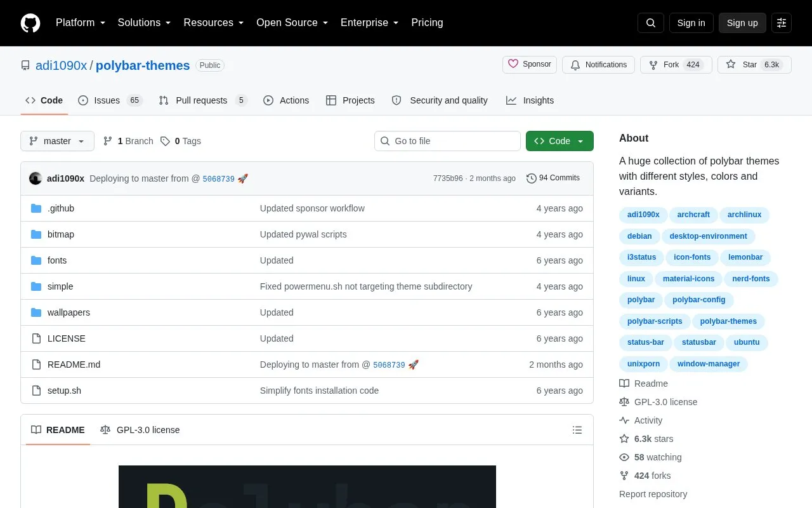Click the Sign up button
Image resolution: width=812 pixels, height=508 pixels.
742,23
